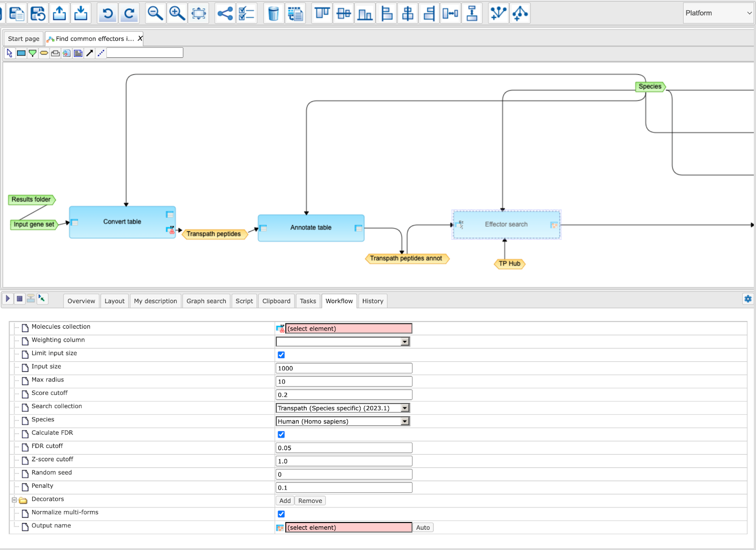Align selected nodes to vertical middle
756x550 pixels.
[x=344, y=13]
